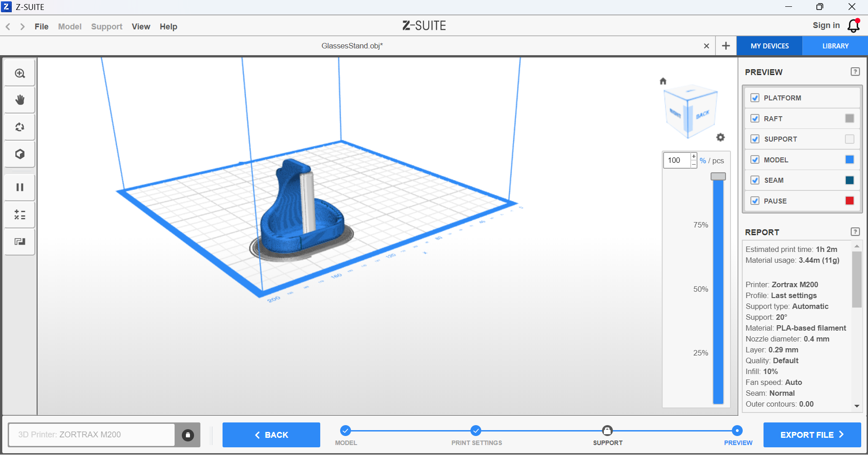Go back with the left arrow

click(x=8, y=27)
